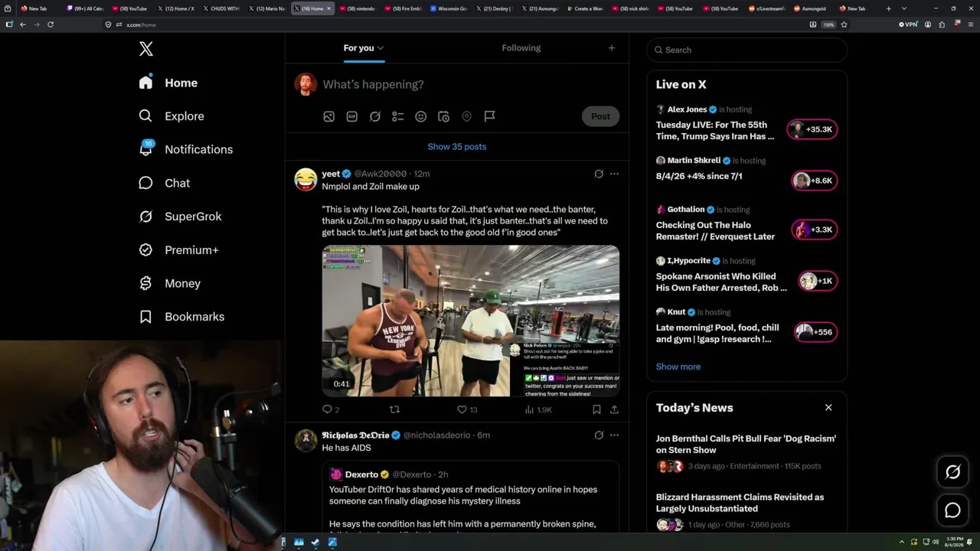Open yeet's laughing emoji profile avatar
This screenshot has height=551, width=980.
(x=305, y=179)
